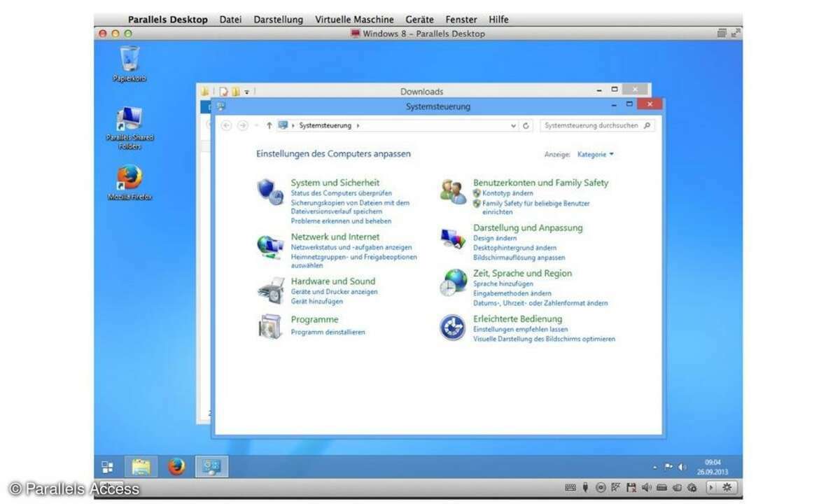
Task: Open the Anzeige Kategorie dropdown
Action: pos(596,154)
